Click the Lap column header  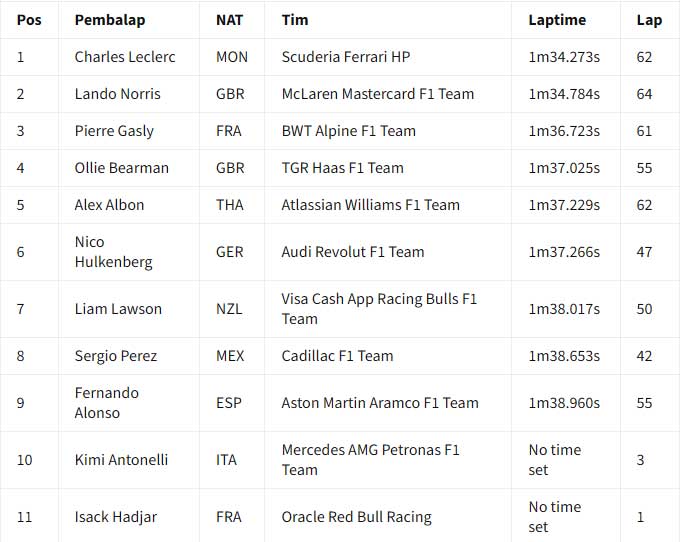point(647,19)
